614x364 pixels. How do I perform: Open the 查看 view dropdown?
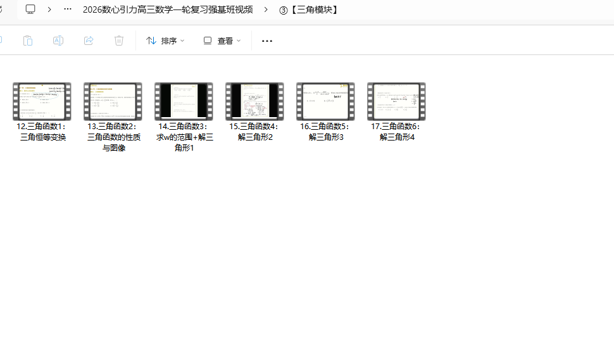point(222,41)
